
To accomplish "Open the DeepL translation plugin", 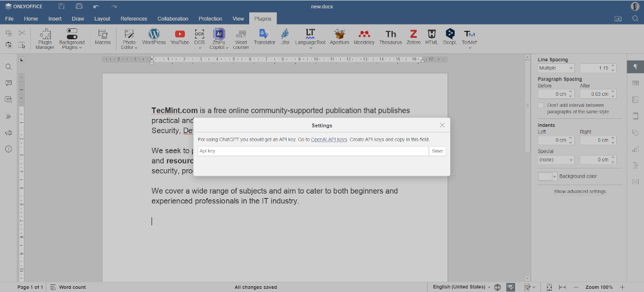I will coord(450,37).
